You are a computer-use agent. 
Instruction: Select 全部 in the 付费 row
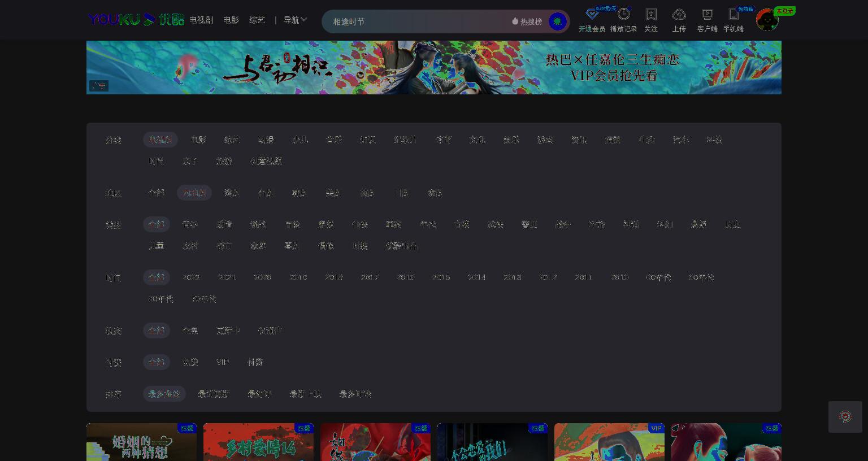[157, 362]
